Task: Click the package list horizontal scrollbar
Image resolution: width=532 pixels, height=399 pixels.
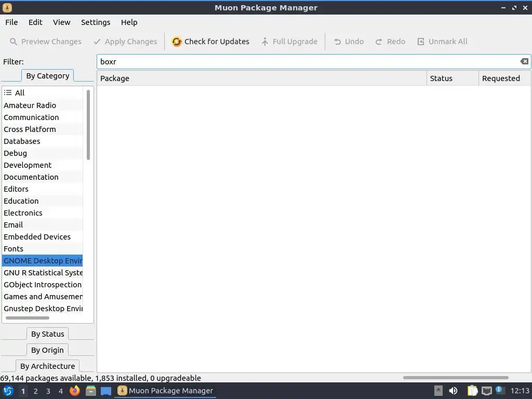Action: [456, 378]
